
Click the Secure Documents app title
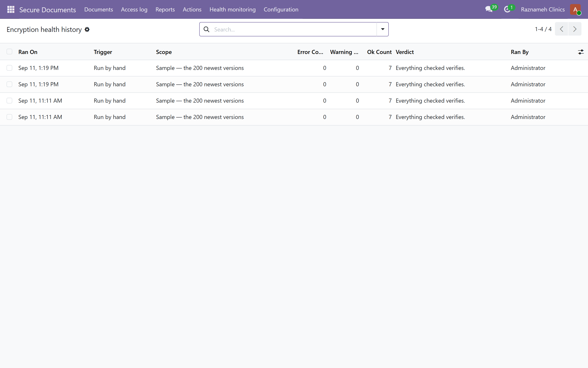pyautogui.click(x=48, y=10)
